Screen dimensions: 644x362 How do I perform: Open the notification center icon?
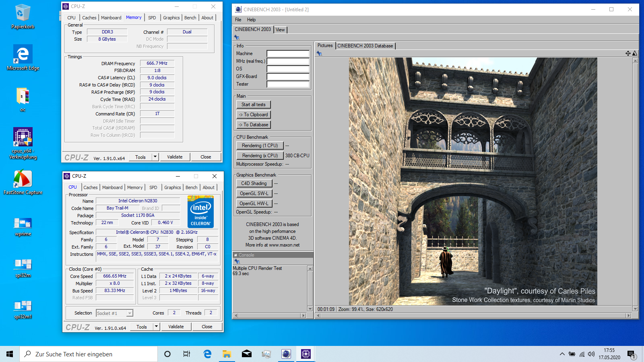click(631, 354)
